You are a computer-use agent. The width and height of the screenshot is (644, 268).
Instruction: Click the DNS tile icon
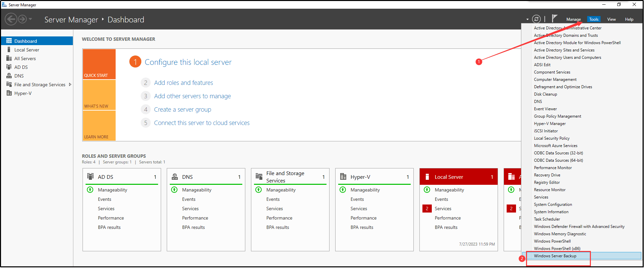click(x=174, y=176)
